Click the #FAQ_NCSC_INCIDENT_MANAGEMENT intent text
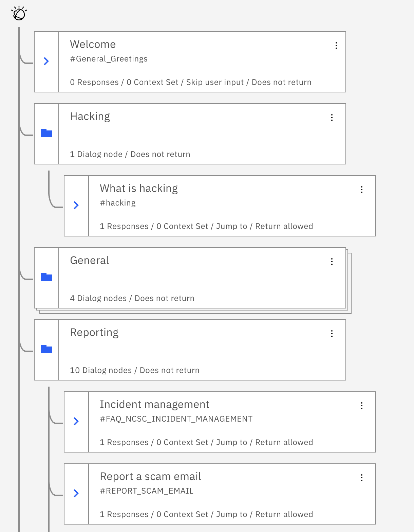This screenshot has width=414, height=532. click(x=176, y=419)
